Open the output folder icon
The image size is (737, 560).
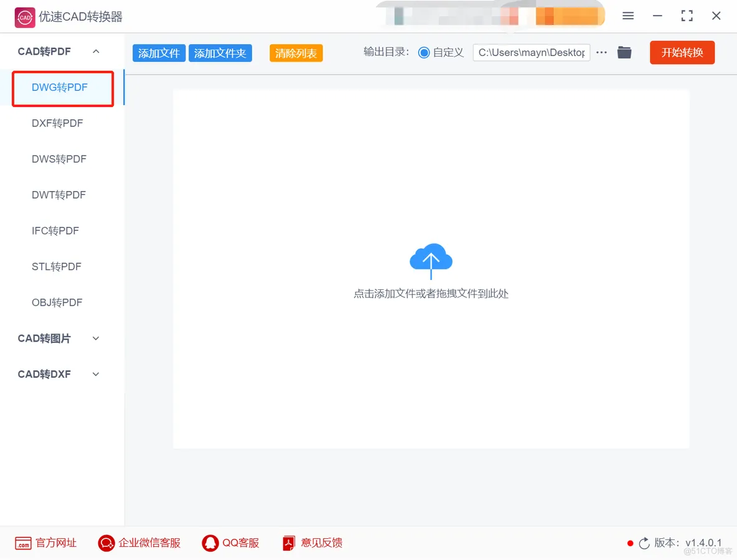point(624,53)
